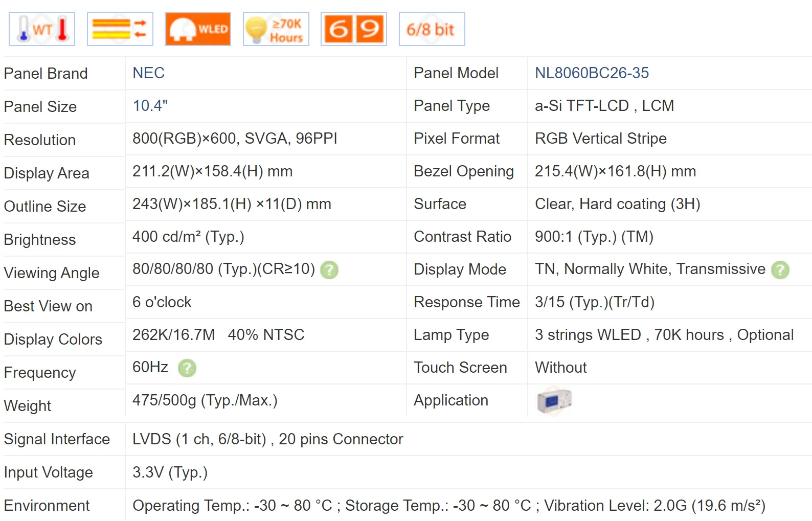
Task: Click the "Panel Brand" label
Action: [x=46, y=74]
